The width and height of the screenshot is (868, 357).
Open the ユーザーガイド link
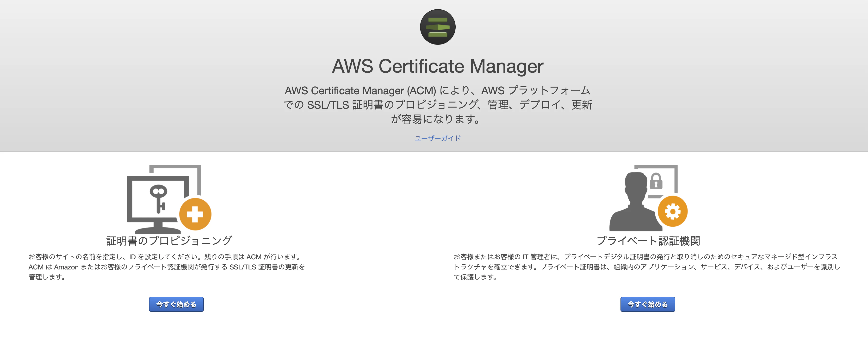(437, 138)
